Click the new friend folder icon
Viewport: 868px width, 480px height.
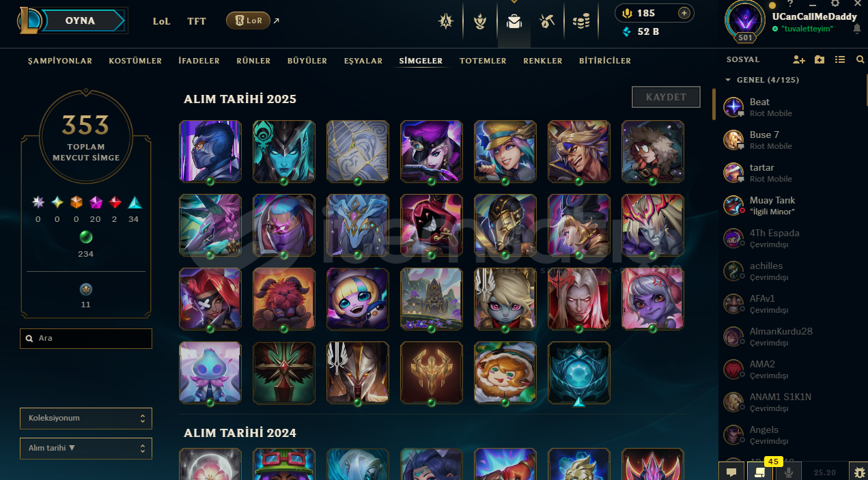pyautogui.click(x=820, y=60)
